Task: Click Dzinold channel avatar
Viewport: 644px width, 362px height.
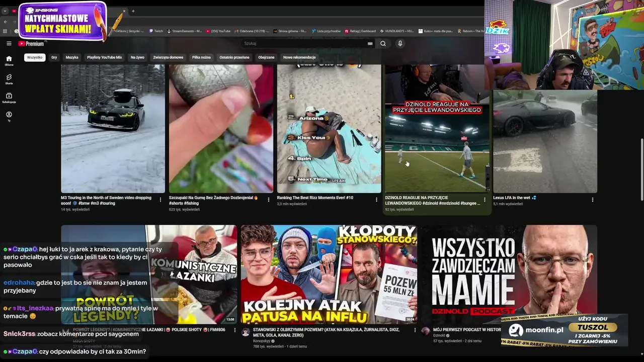Action: pyautogui.click(x=425, y=331)
